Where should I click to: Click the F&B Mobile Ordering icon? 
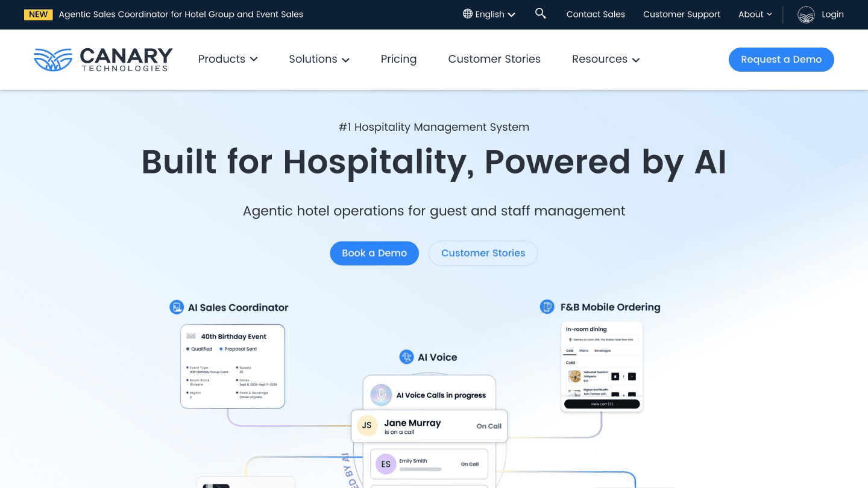click(x=547, y=307)
